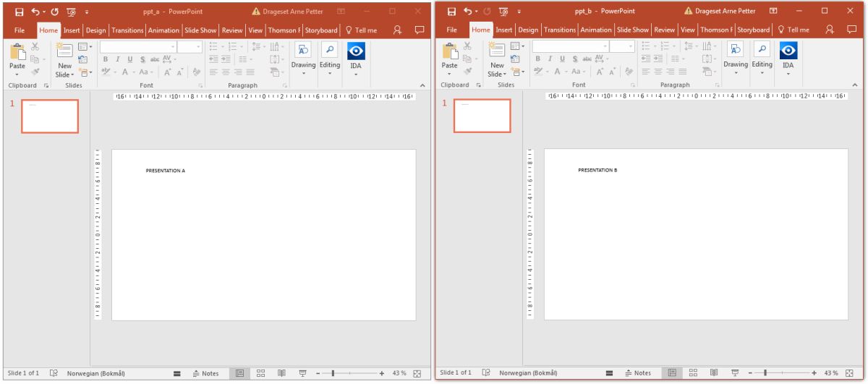Screen dimensions: 868x384
Task: Select slide 1 thumbnail in ppt_b
Action: pyautogui.click(x=482, y=116)
